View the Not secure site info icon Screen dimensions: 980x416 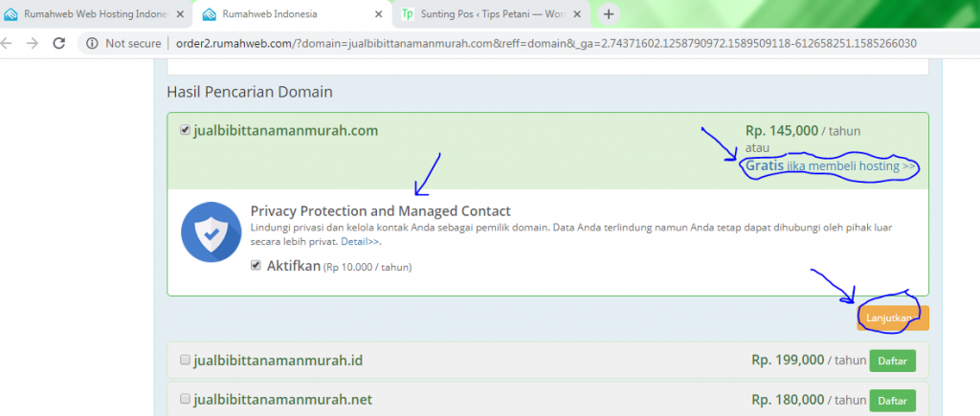[92, 43]
